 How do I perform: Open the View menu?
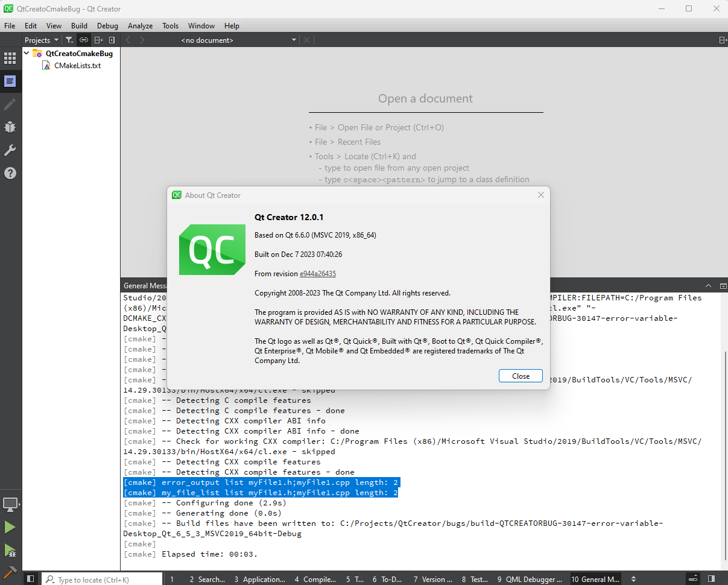point(54,25)
